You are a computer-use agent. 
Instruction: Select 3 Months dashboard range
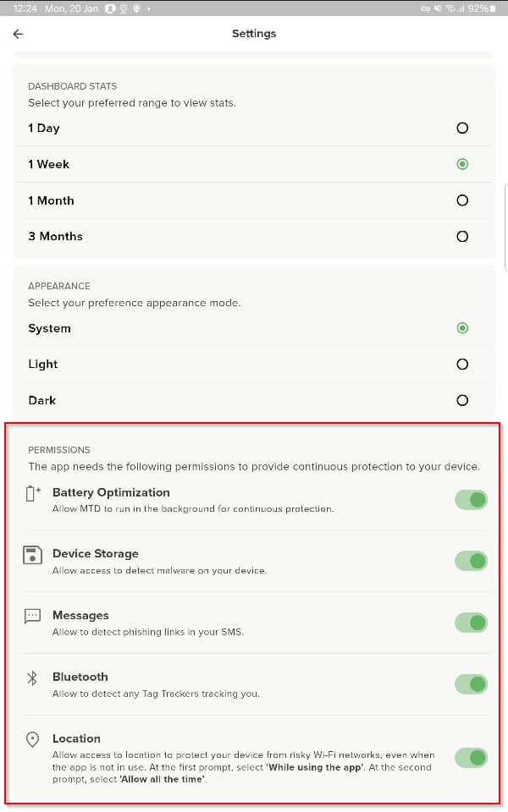pyautogui.click(x=462, y=237)
